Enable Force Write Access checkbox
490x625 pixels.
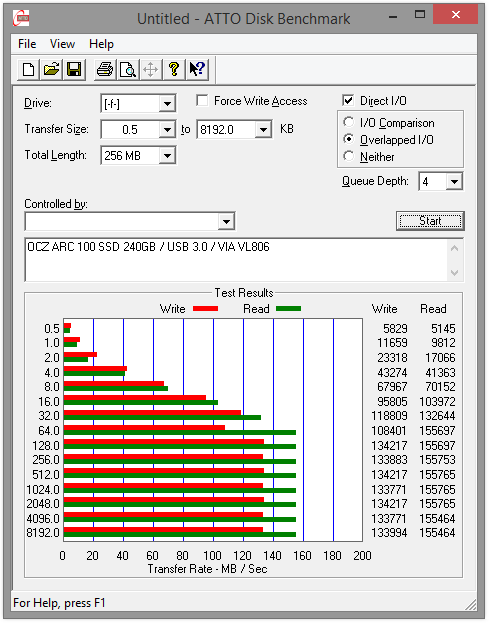coord(202,100)
